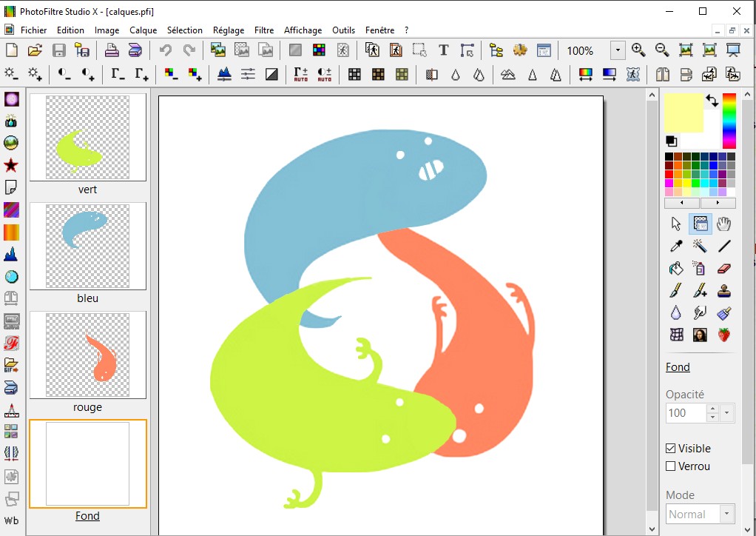Select the vert layer thumbnail

pos(88,137)
